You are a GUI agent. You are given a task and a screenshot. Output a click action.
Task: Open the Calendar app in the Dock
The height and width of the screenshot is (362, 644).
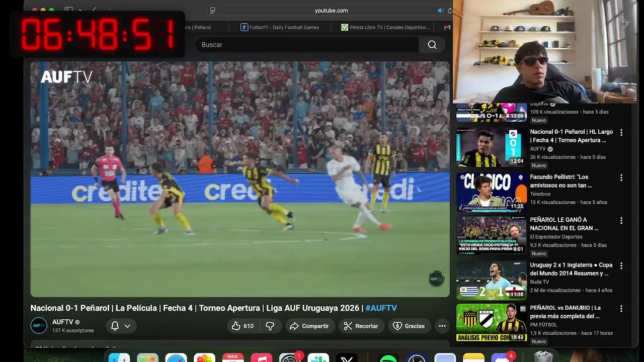[233, 358]
